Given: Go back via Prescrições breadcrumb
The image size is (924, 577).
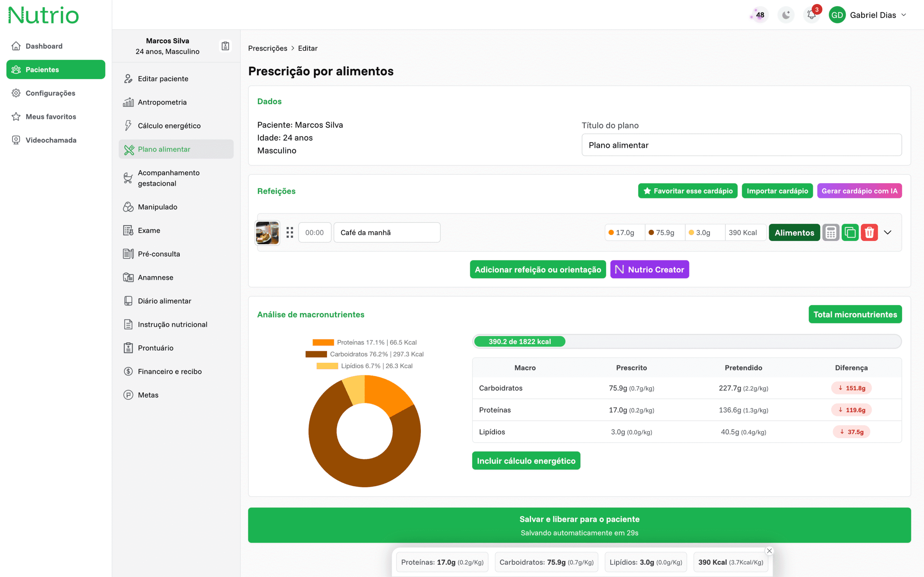Looking at the screenshot, I should [267, 48].
